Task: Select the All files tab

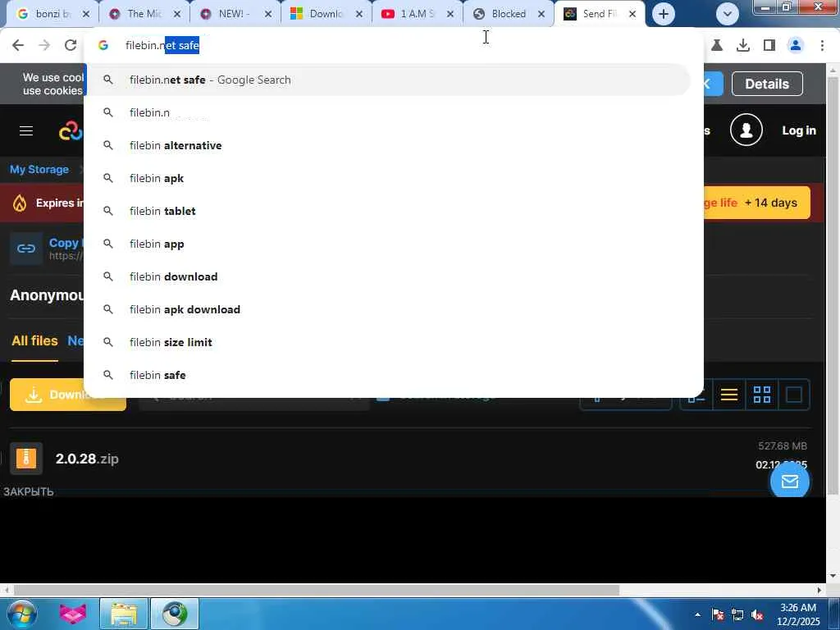Action: click(x=34, y=340)
